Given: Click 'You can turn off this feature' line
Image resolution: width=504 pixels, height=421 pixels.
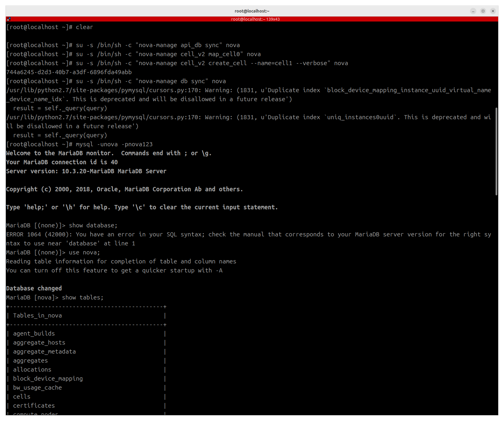Looking at the screenshot, I should tap(114, 270).
